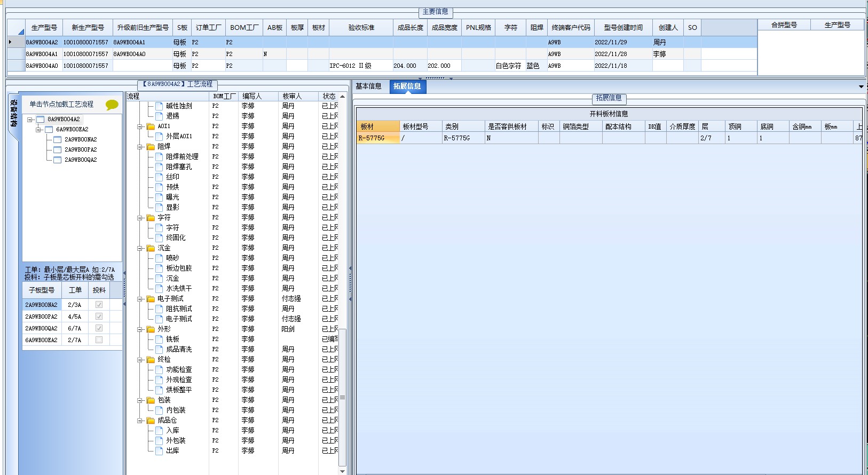Image resolution: width=868 pixels, height=475 pixels.
Task: Collapse the 沉金 process group
Action: click(140, 248)
